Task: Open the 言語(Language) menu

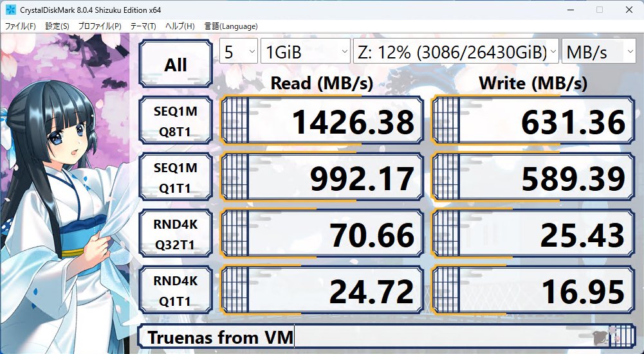Action: [x=231, y=26]
